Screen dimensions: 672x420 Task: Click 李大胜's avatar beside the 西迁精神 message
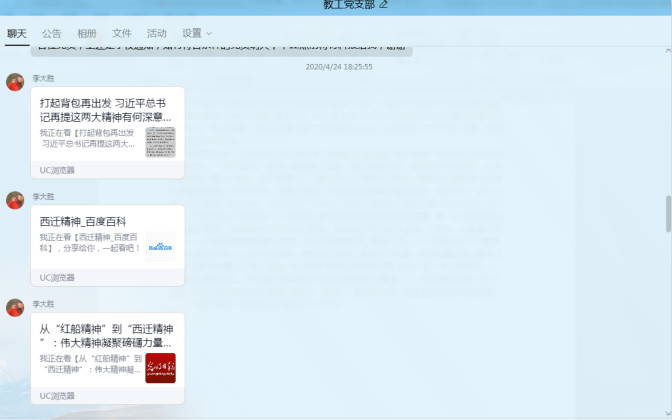coord(15,200)
